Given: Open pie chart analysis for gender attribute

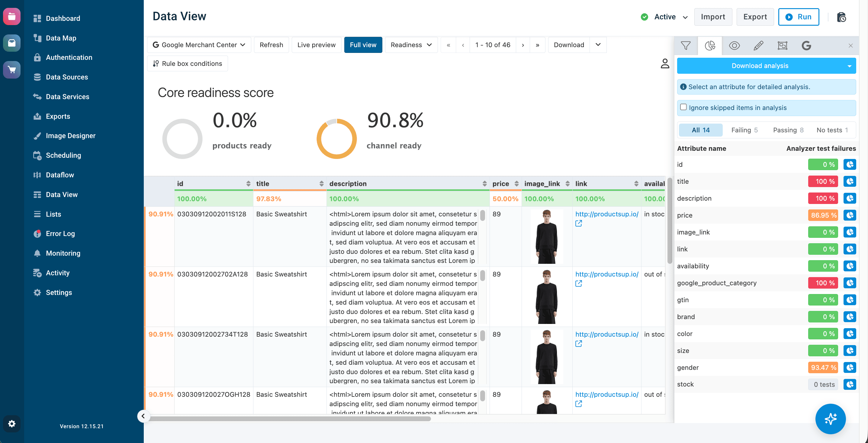Looking at the screenshot, I should (850, 367).
